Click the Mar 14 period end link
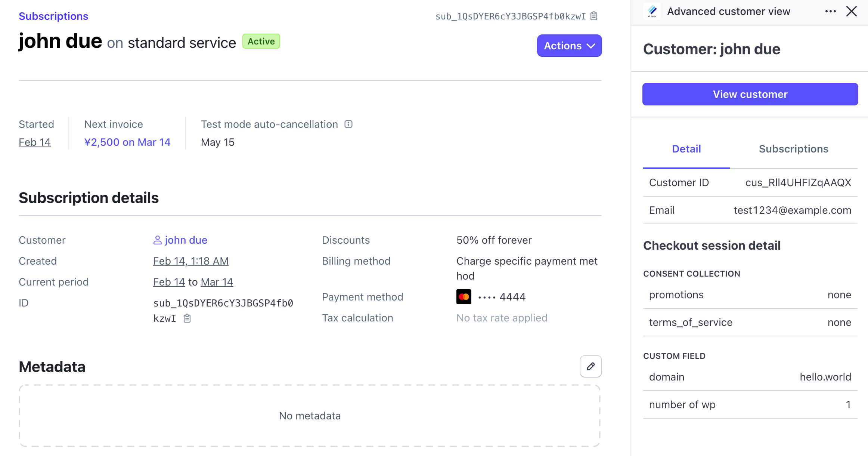868x456 pixels. (x=217, y=282)
